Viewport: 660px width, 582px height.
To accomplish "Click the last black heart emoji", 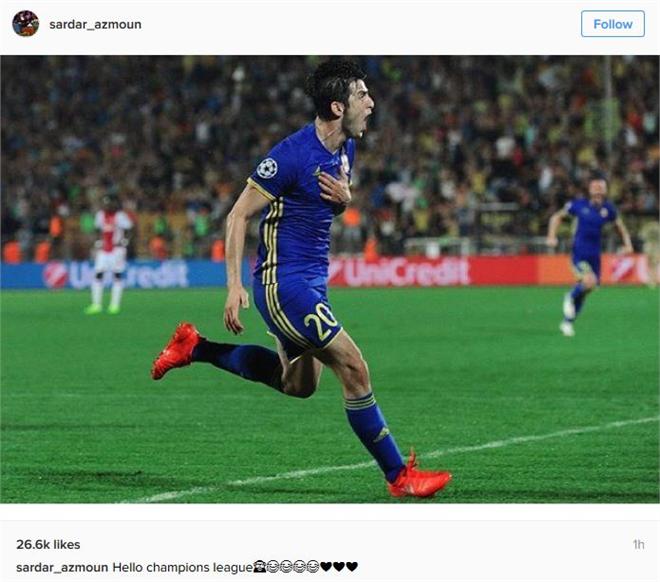I will pyautogui.click(x=352, y=567).
